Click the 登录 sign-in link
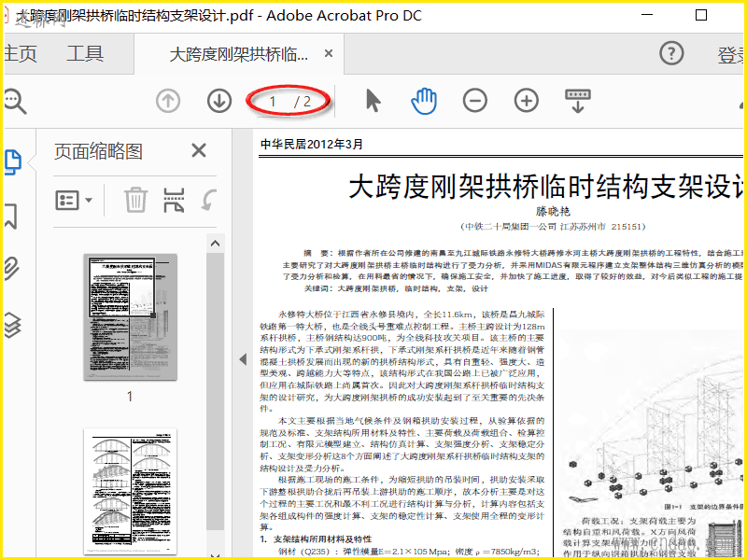The width and height of the screenshot is (747, 560). pos(731,55)
